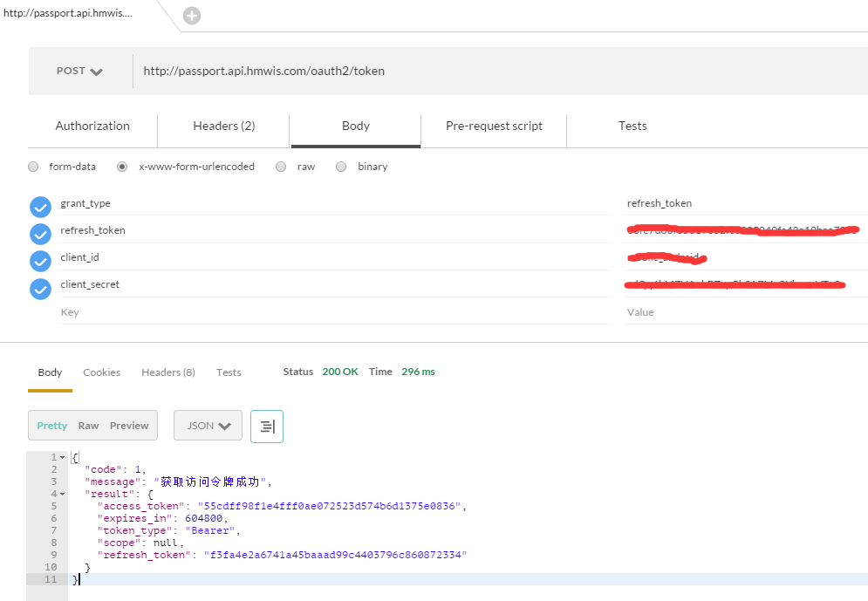Switch to the Authorization tab
The height and width of the screenshot is (601, 868).
tap(92, 126)
